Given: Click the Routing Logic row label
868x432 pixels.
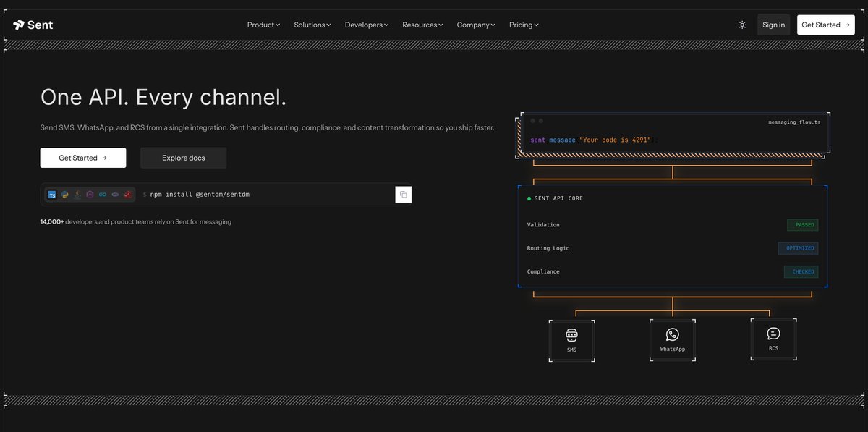Looking at the screenshot, I should click(x=548, y=248).
